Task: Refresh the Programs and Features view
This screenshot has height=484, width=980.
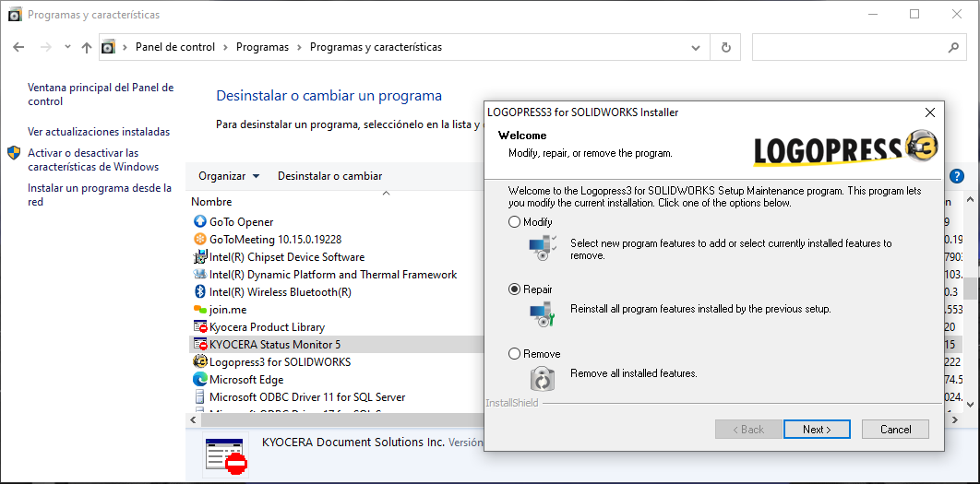Action: click(x=725, y=47)
